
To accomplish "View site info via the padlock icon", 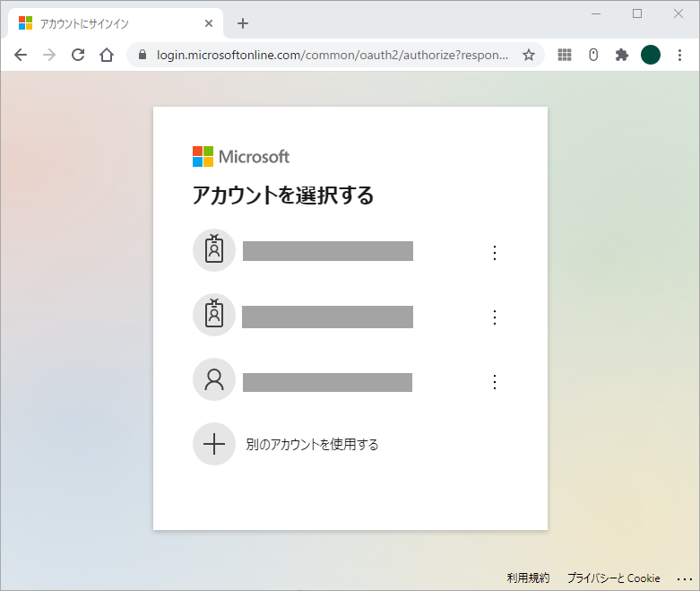I will click(x=143, y=55).
